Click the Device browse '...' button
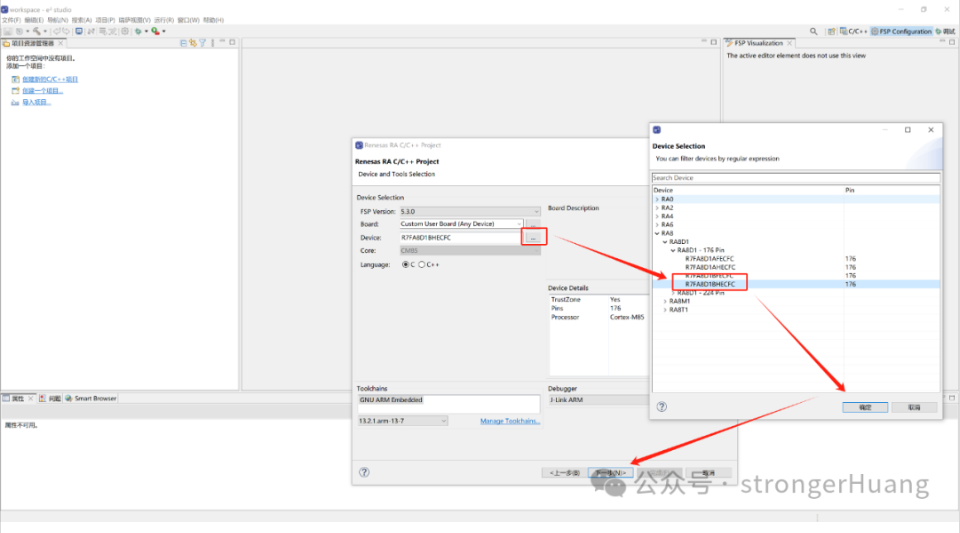Screen dimensions: 960x533 coord(533,237)
